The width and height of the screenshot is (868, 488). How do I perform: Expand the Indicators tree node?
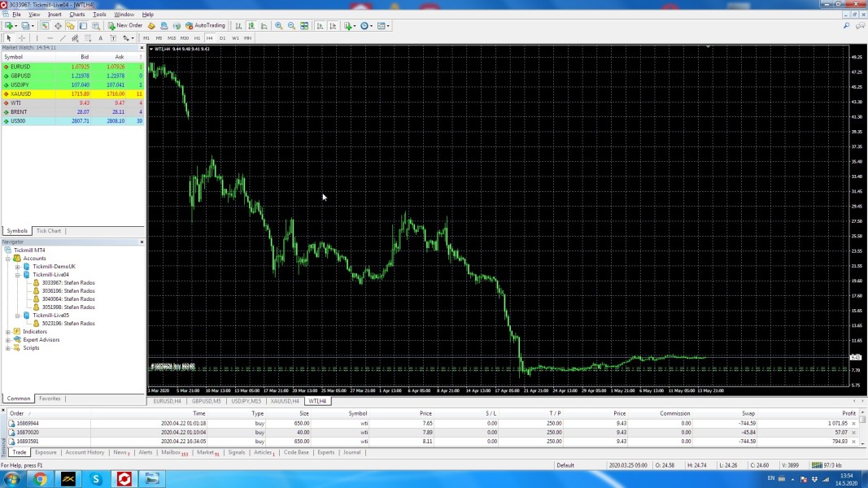[8, 332]
